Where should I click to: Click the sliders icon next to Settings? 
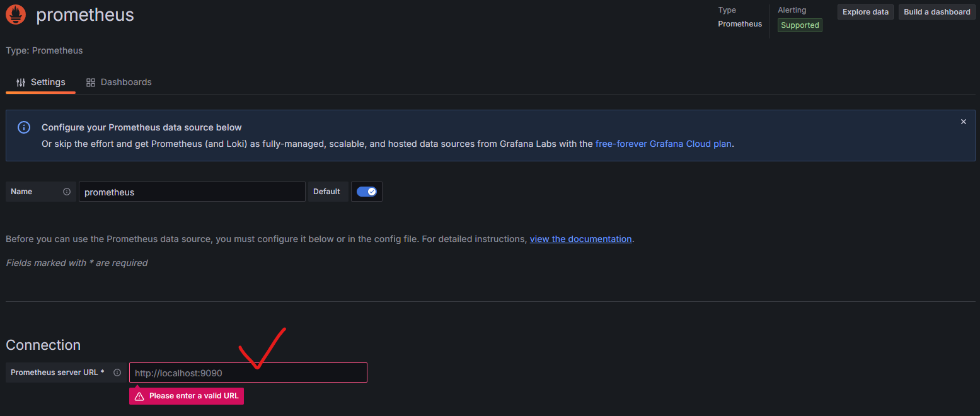point(20,81)
